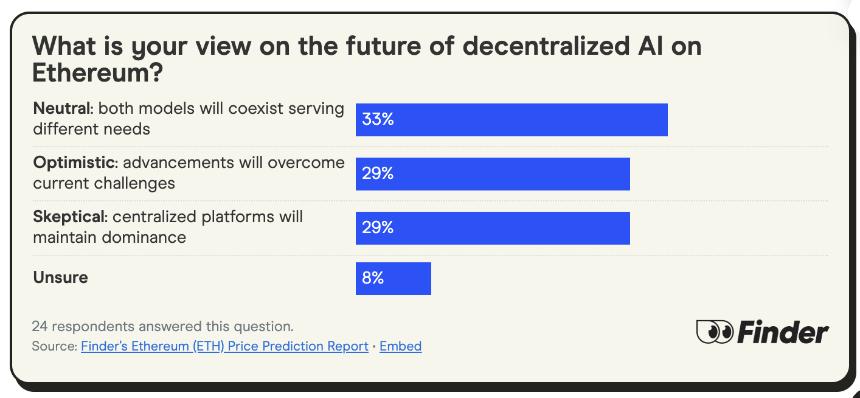Screen dimensions: 860x398
Task: Click the Source label text
Action: (x=55, y=346)
